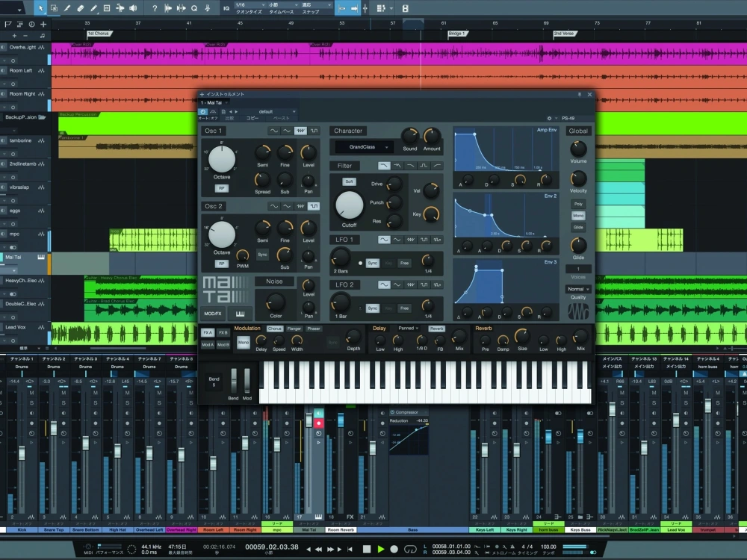Toggle the Loop button in the transport
747x560 pixels.
[410, 549]
